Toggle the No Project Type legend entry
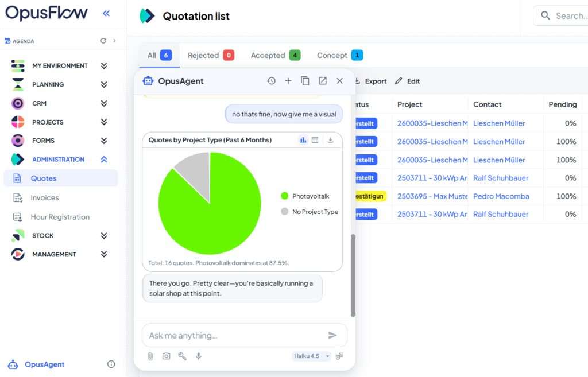This screenshot has width=588, height=377. click(x=310, y=212)
